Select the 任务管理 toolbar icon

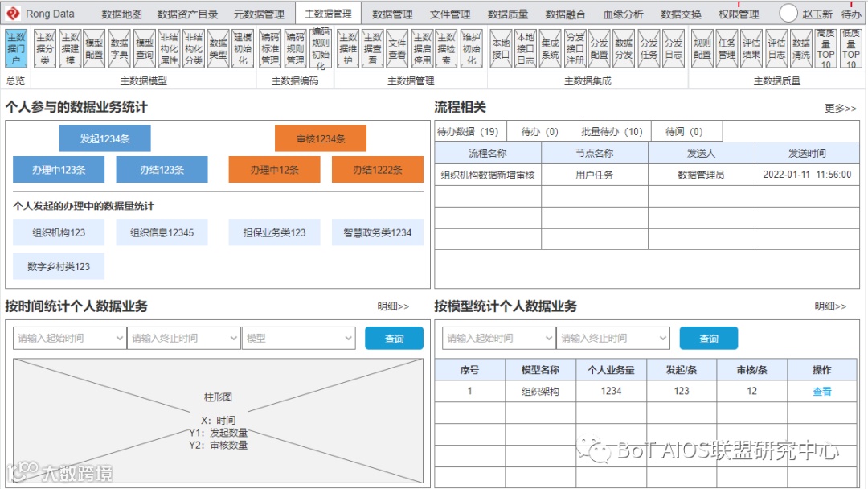(727, 49)
